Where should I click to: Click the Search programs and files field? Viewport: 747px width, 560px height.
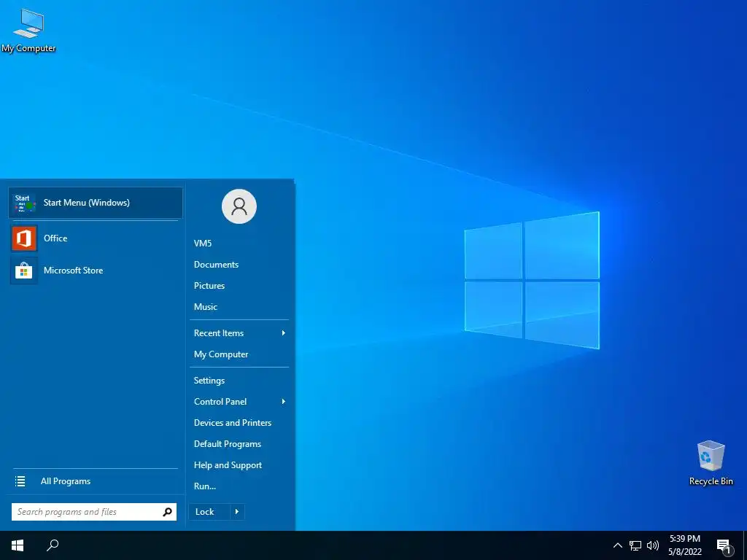point(94,512)
